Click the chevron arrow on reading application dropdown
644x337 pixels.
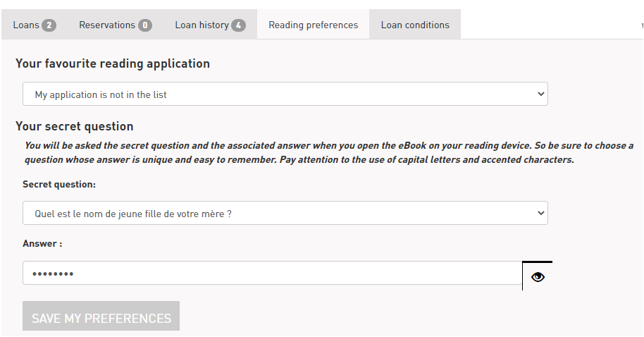click(540, 94)
